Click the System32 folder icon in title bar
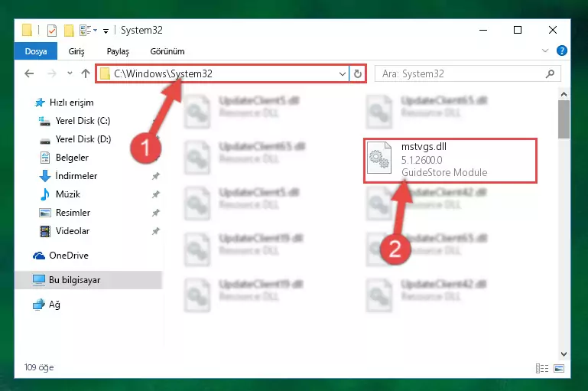The image size is (588, 391). 27,30
